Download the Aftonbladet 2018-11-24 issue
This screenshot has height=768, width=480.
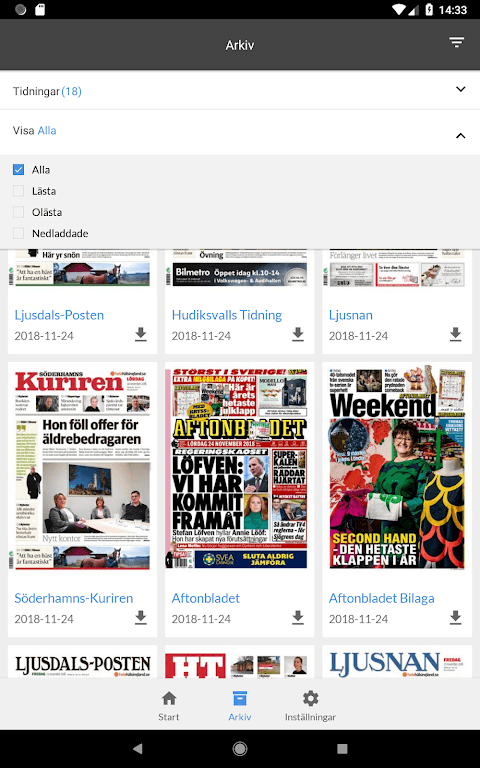coord(298,617)
